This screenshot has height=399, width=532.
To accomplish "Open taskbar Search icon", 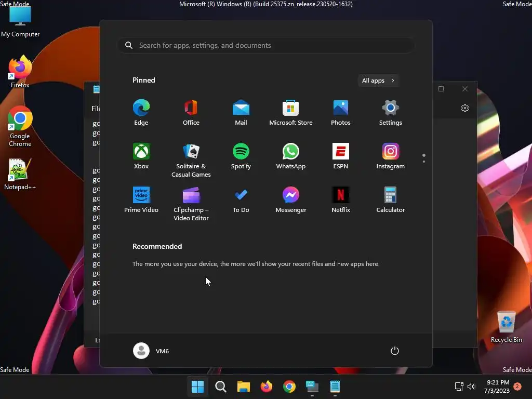I will pyautogui.click(x=220, y=387).
